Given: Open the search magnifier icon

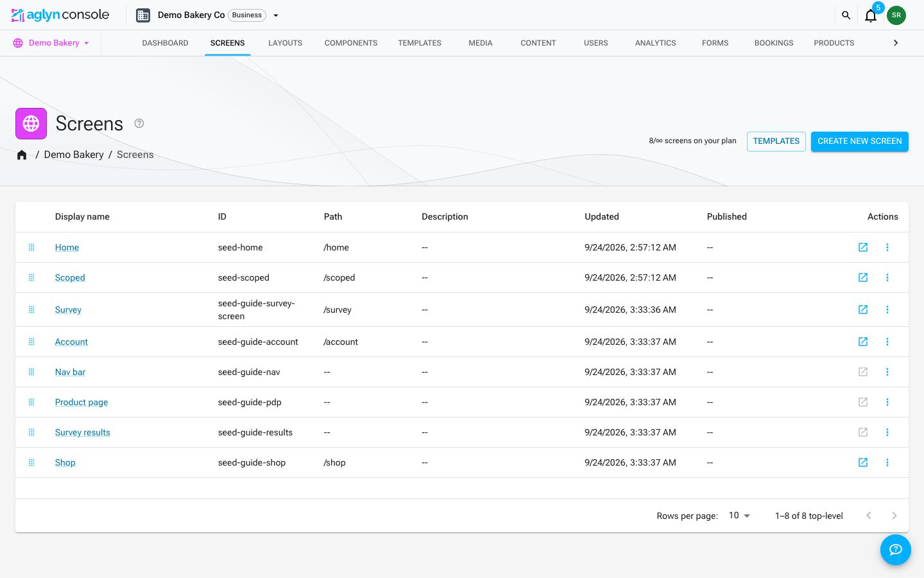Looking at the screenshot, I should click(x=846, y=15).
